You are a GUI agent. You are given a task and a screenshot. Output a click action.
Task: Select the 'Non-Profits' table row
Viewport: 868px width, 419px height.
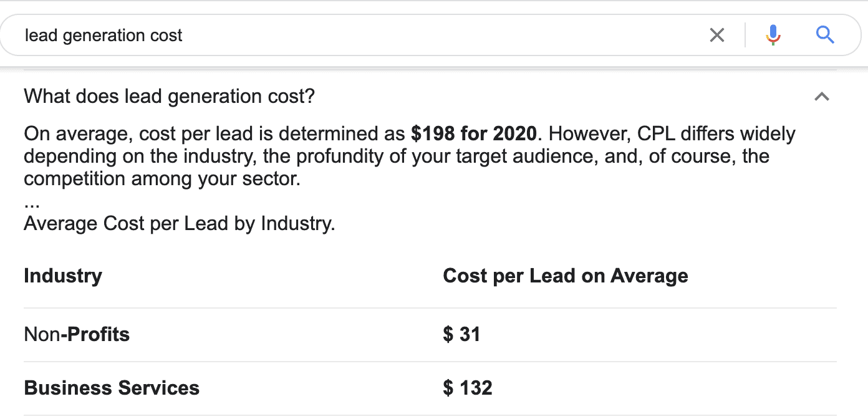pos(76,334)
